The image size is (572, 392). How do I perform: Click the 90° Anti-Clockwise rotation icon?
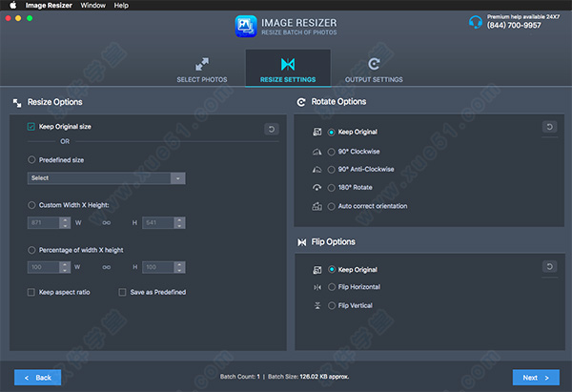pyautogui.click(x=317, y=170)
